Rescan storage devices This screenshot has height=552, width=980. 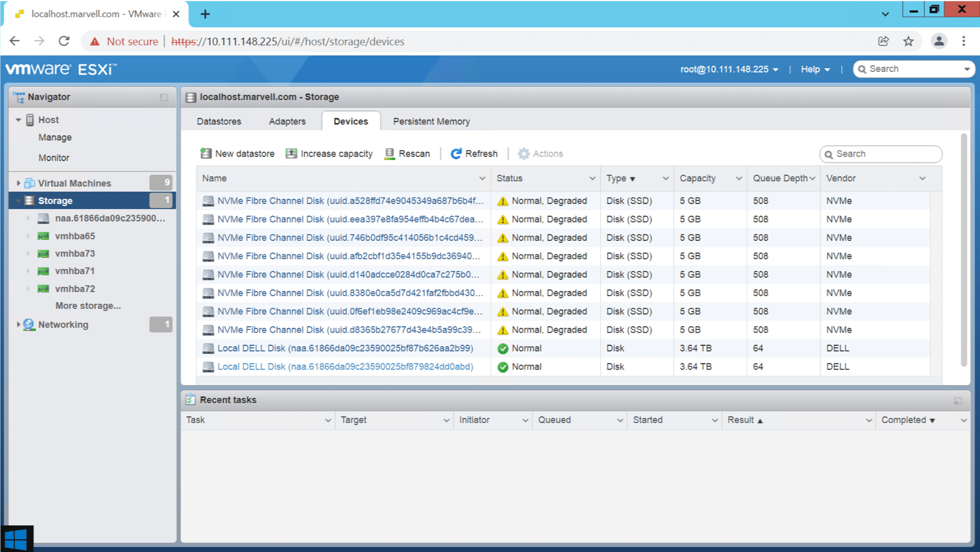pos(407,153)
